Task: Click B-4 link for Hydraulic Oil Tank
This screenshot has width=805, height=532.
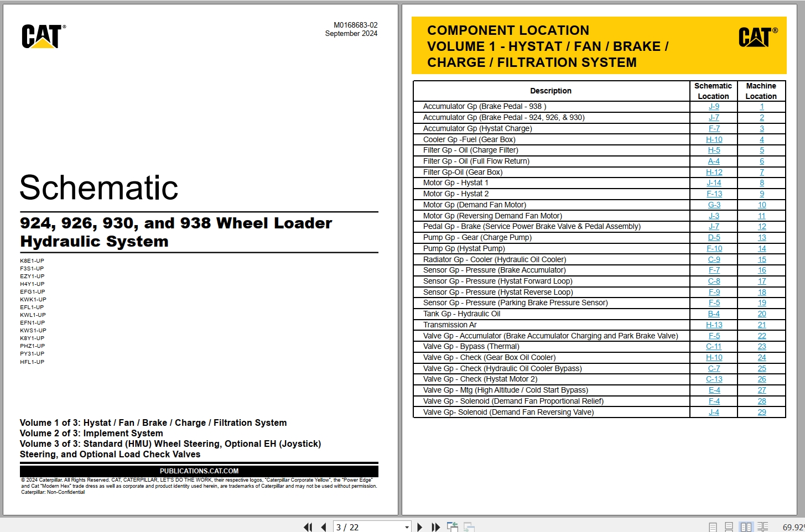Action: (714, 314)
